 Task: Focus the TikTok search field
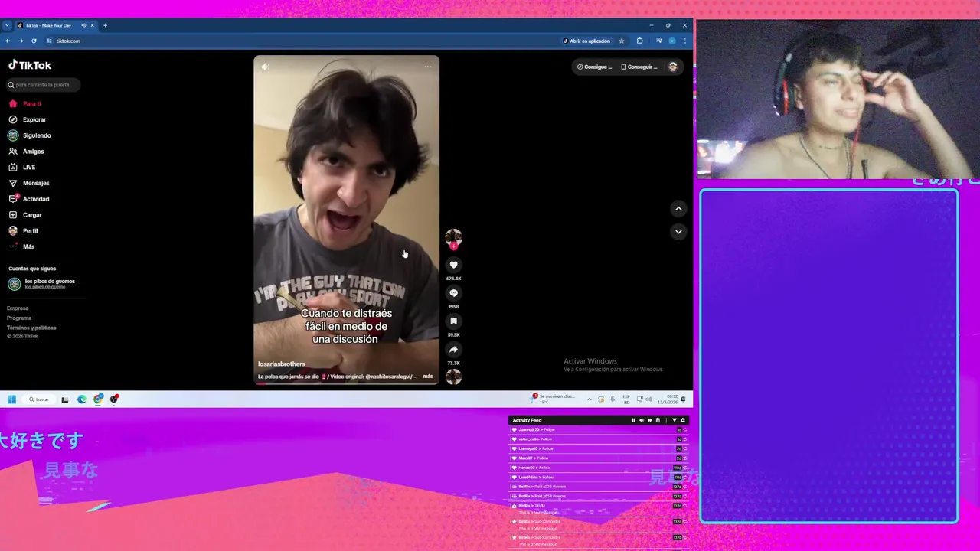[44, 85]
